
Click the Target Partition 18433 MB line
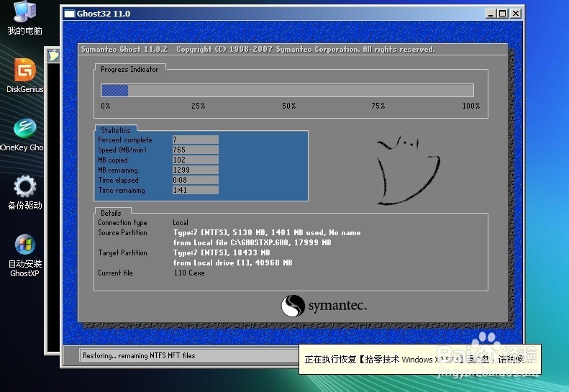click(x=222, y=252)
